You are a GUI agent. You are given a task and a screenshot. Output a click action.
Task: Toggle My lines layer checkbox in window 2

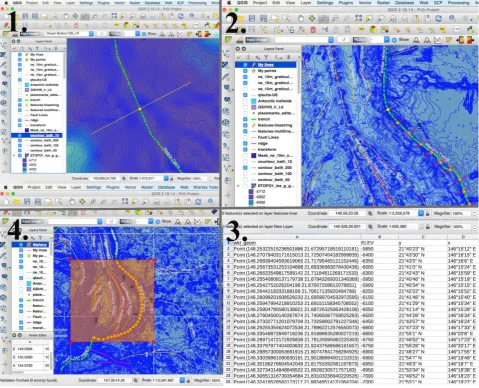point(245,65)
